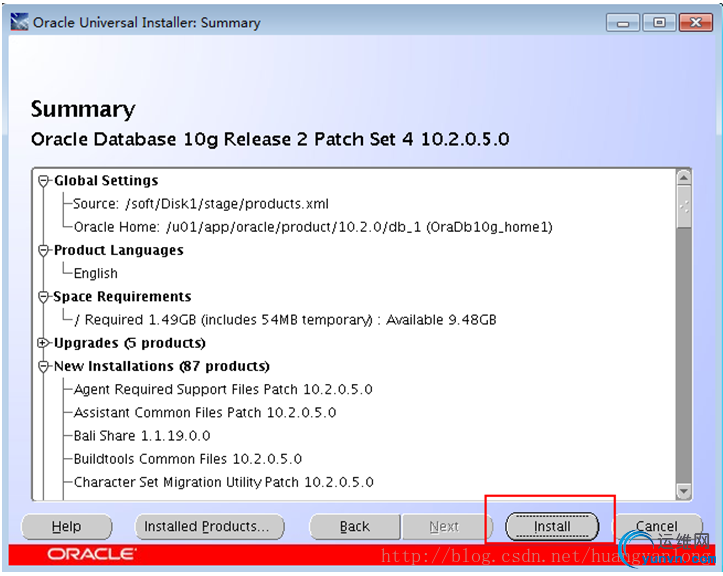Screen dimensions: 723x576
Task: Select Agent Required Support Files Patch row
Action: point(223,389)
